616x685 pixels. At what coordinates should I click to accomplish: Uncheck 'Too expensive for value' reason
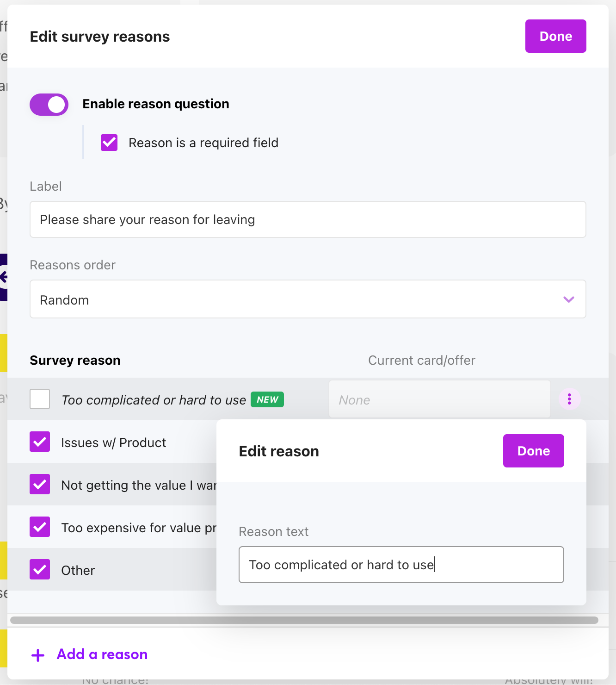click(x=40, y=527)
